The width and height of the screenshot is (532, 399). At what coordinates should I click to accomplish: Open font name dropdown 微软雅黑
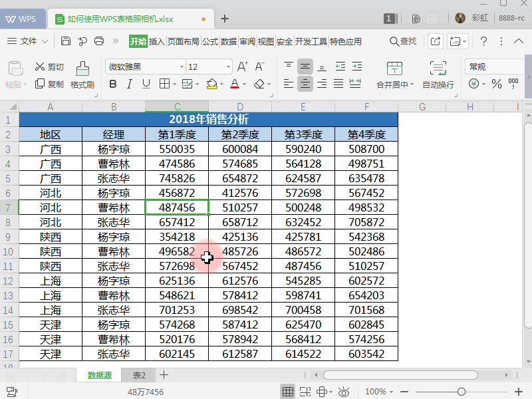click(182, 66)
